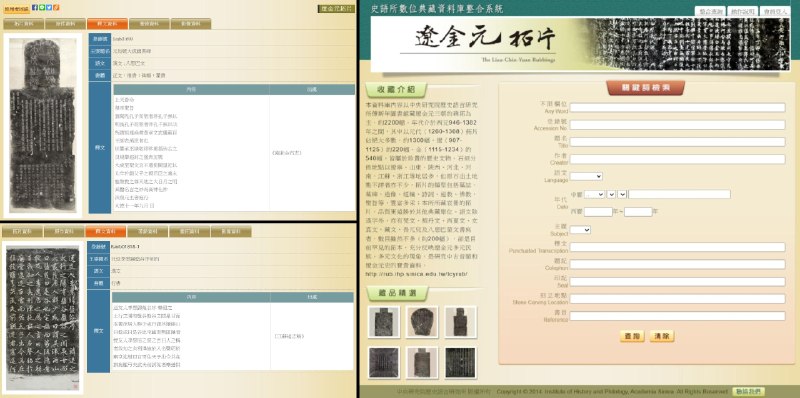Click the Title input field
This screenshot has width=800, height=398.
pyautogui.click(x=677, y=142)
